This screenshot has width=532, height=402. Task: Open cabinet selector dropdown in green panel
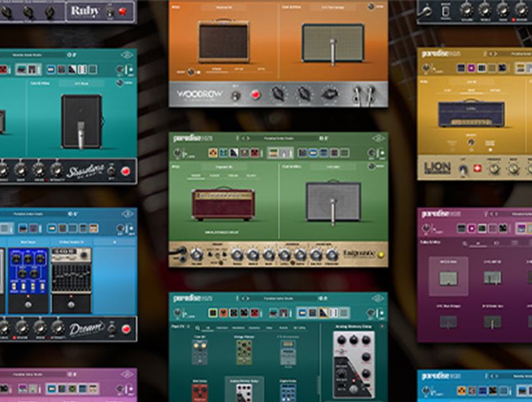coord(333,167)
